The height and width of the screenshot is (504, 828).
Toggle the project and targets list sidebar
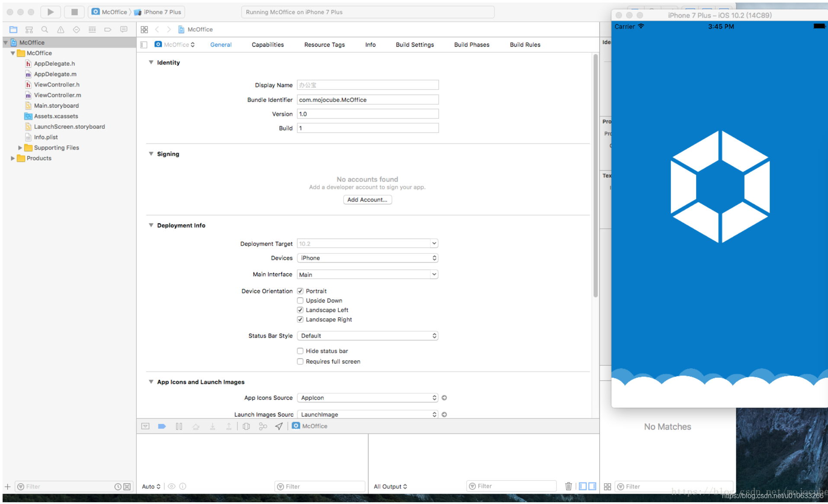point(144,45)
